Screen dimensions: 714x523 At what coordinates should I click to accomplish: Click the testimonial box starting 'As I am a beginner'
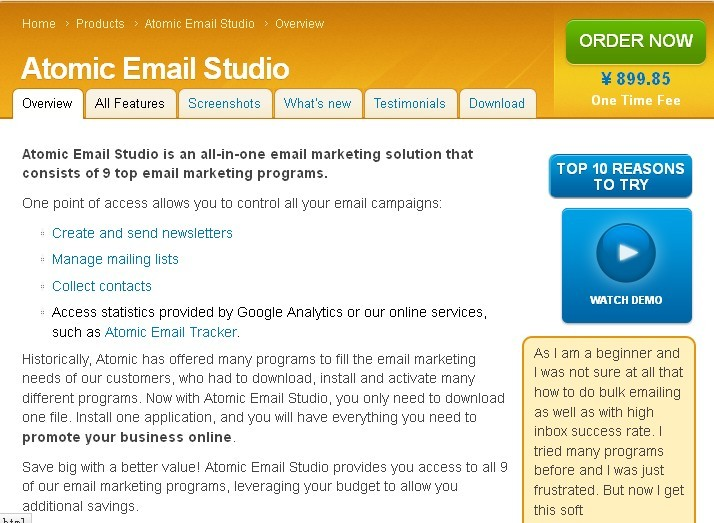609,430
